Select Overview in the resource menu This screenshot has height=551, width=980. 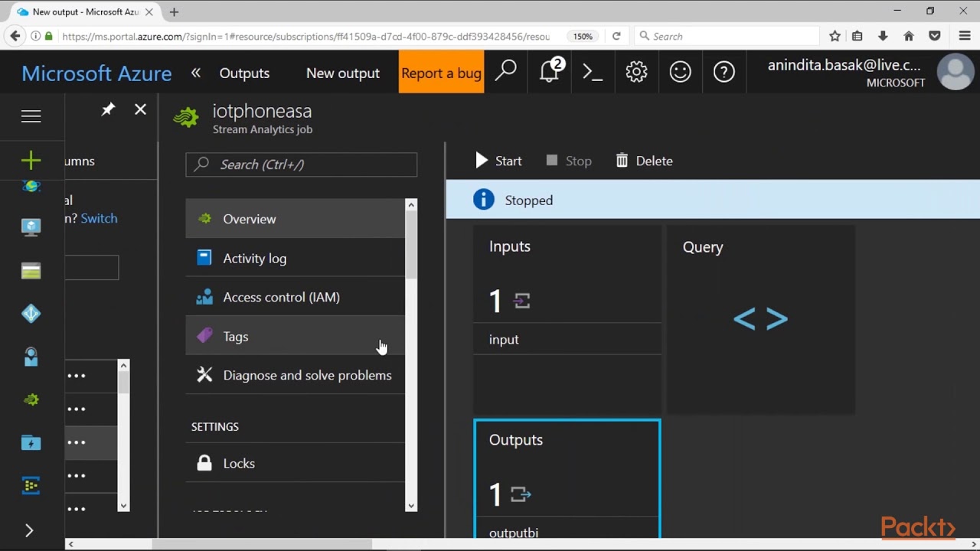(x=295, y=219)
